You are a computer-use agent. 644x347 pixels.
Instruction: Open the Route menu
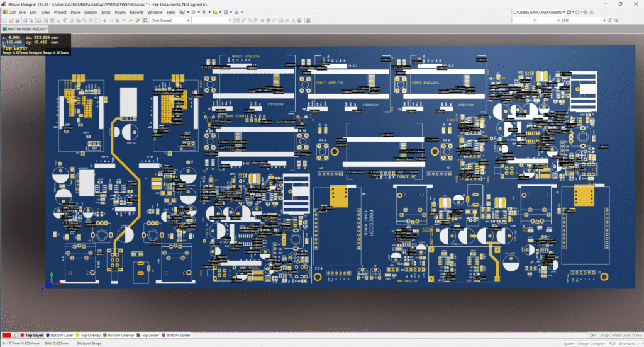[x=119, y=12]
